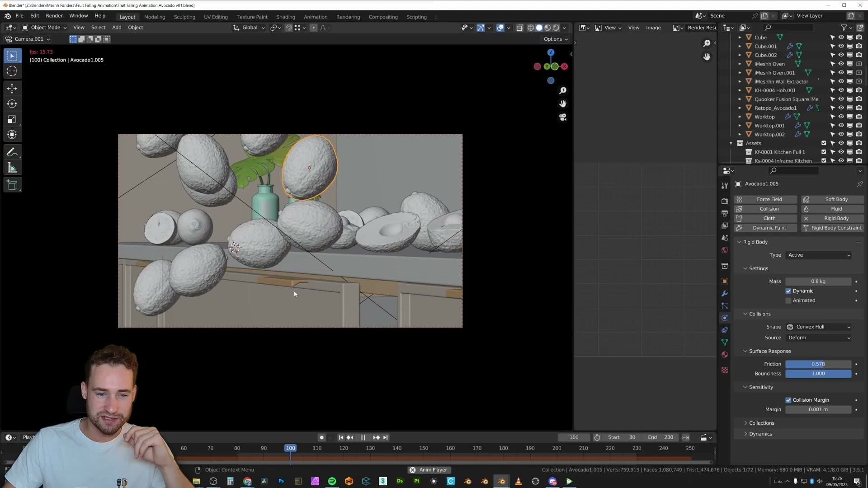Open the File menu

pos(19,16)
